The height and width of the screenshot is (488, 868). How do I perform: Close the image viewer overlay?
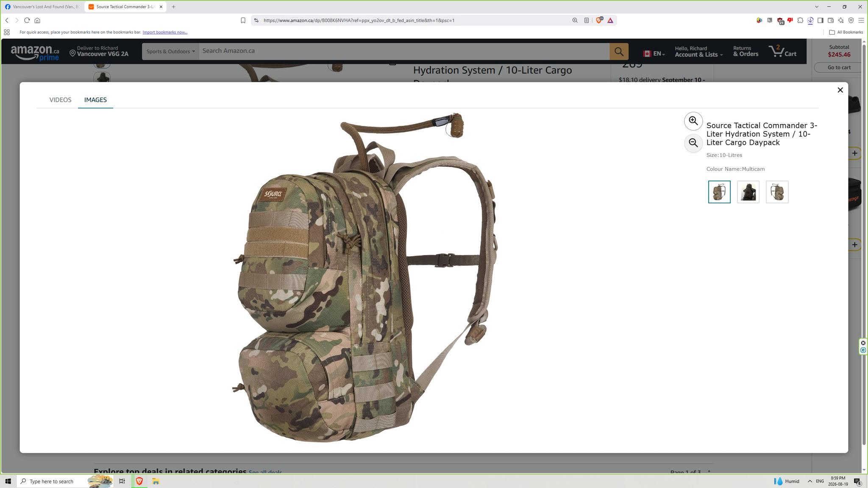point(840,90)
